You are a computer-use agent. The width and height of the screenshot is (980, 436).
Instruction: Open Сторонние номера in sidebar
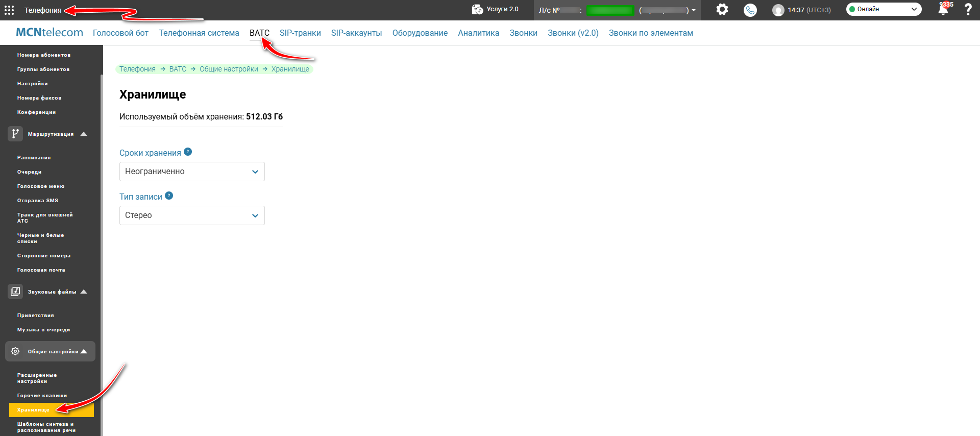pos(44,255)
